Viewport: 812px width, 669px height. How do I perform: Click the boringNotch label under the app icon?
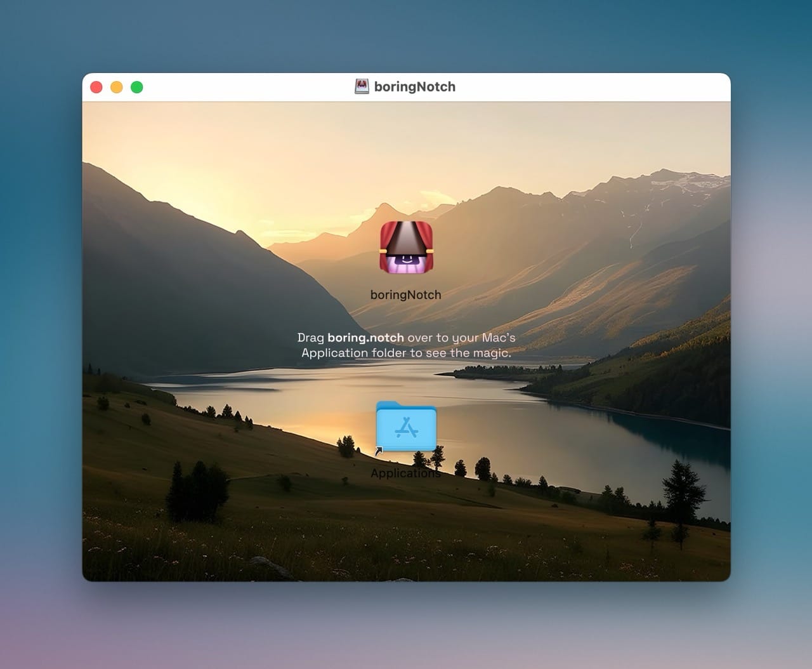(406, 295)
